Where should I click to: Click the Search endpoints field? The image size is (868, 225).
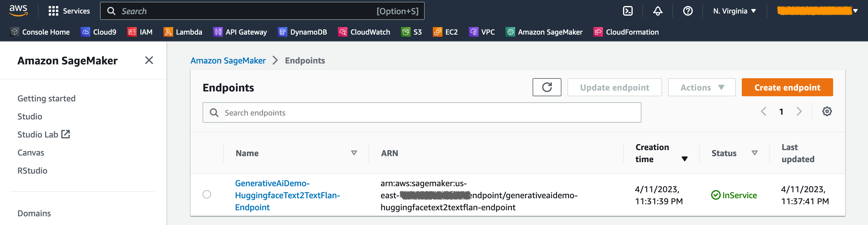click(421, 113)
